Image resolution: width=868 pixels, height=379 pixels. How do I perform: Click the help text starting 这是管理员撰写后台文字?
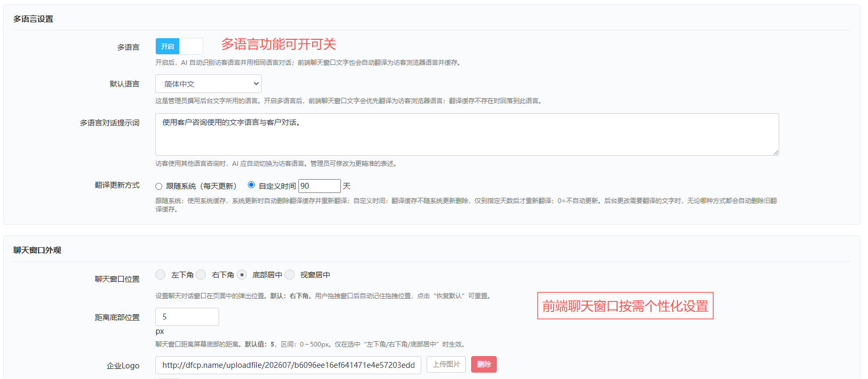pos(349,101)
